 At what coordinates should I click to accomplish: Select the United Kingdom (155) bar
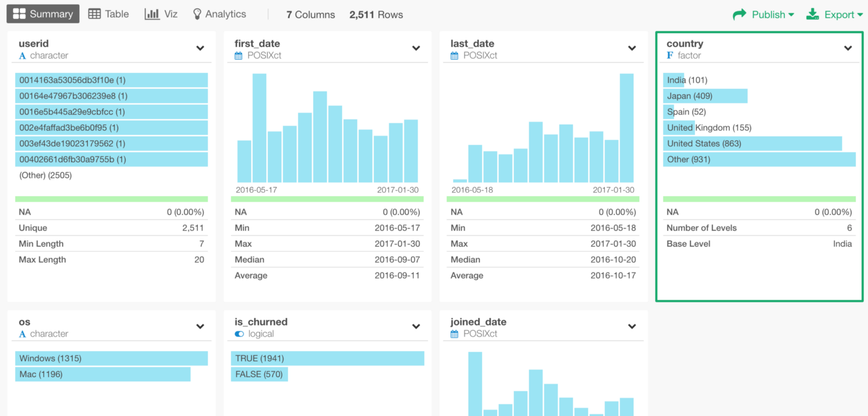tap(679, 127)
